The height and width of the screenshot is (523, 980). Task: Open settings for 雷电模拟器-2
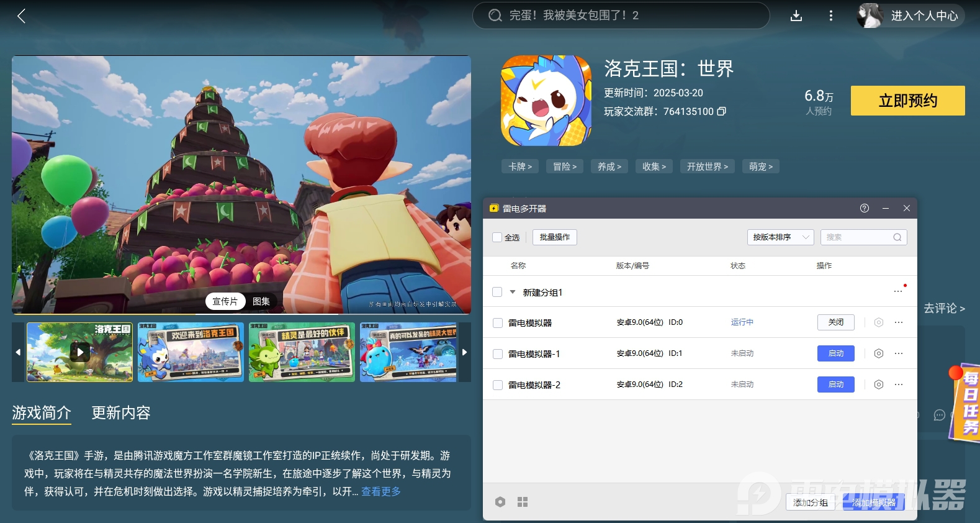[879, 384]
